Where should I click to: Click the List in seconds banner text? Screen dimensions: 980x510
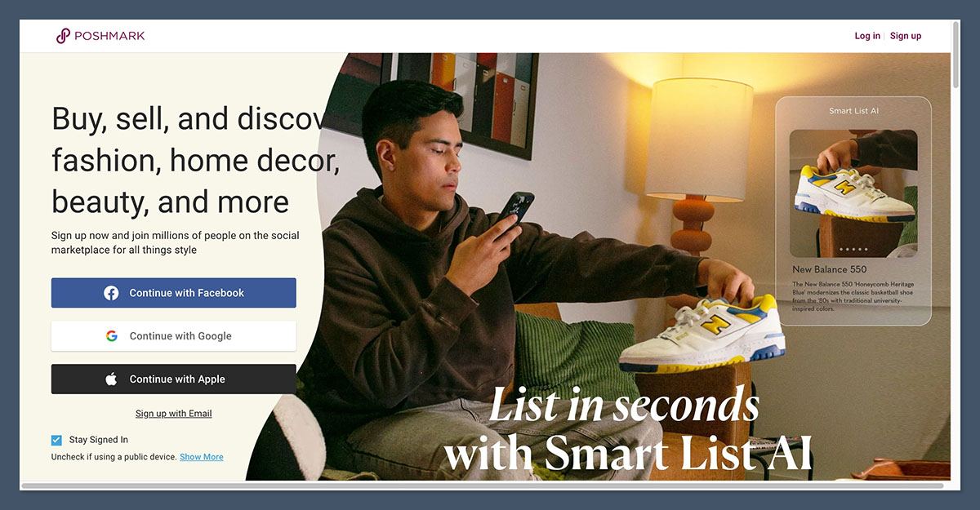[x=625, y=405]
